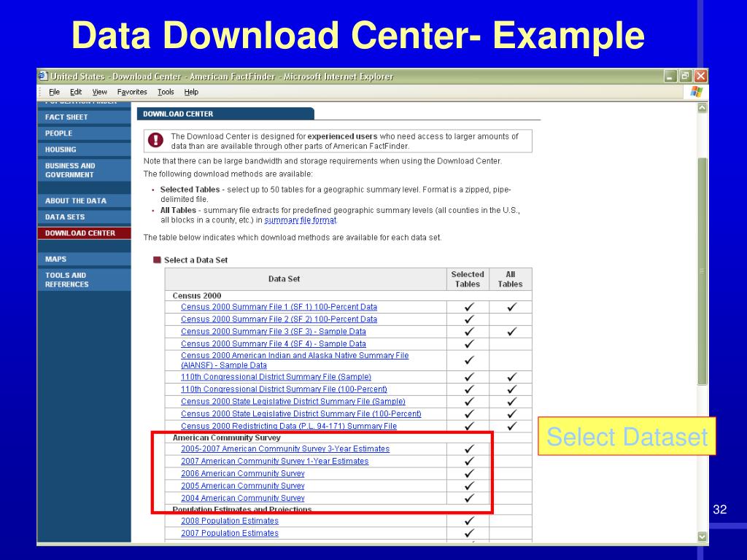Open the PEOPLE sidebar section
This screenshot has width=747, height=560.
(x=84, y=133)
